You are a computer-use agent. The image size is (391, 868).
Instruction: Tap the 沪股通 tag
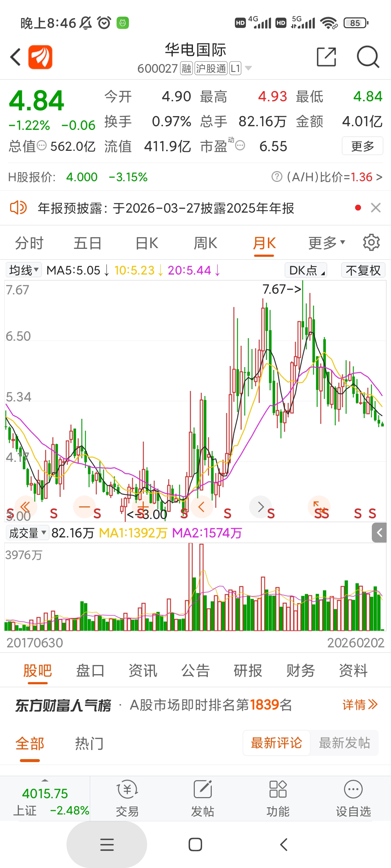211,68
